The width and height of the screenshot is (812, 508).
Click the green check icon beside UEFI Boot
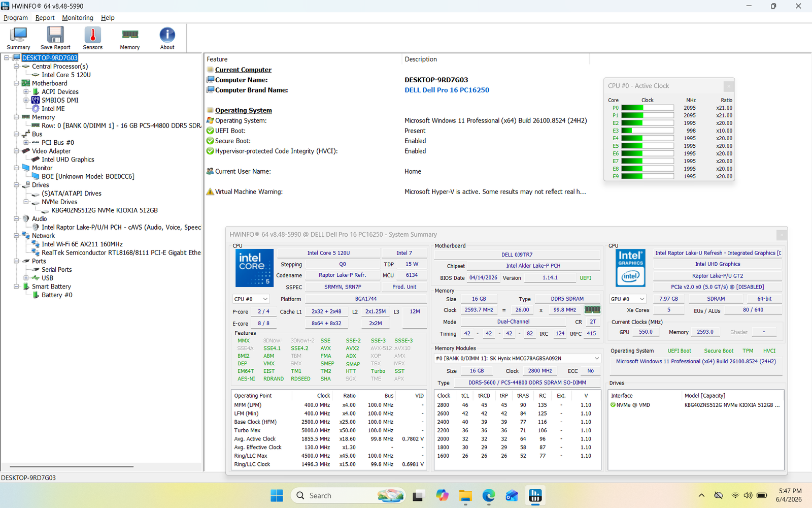pos(210,131)
